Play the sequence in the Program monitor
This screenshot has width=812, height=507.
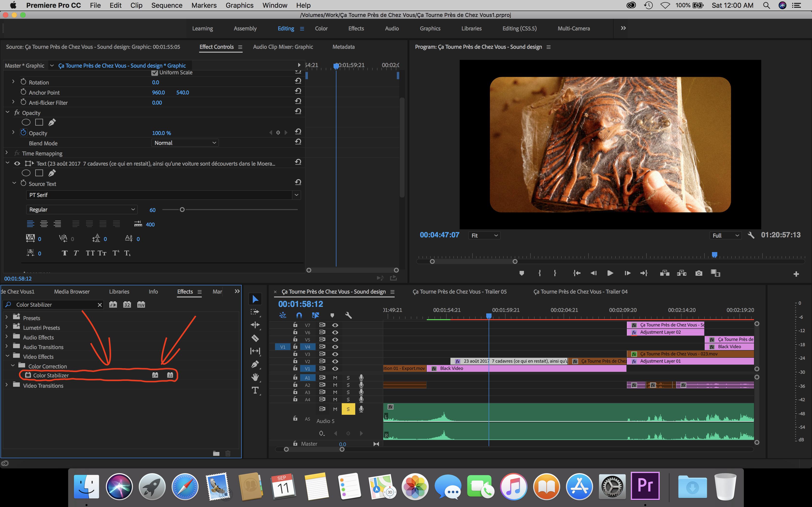point(610,273)
